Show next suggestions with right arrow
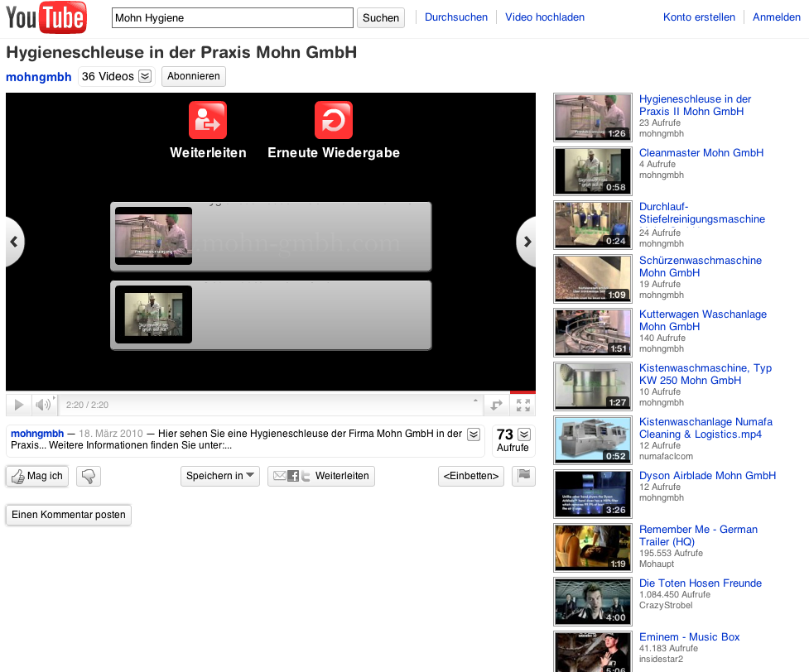 click(527, 242)
